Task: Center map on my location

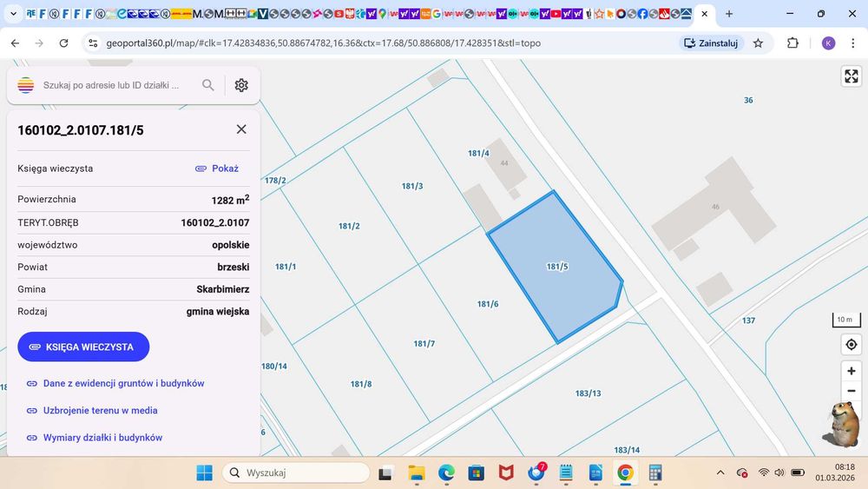Action: pos(852,345)
